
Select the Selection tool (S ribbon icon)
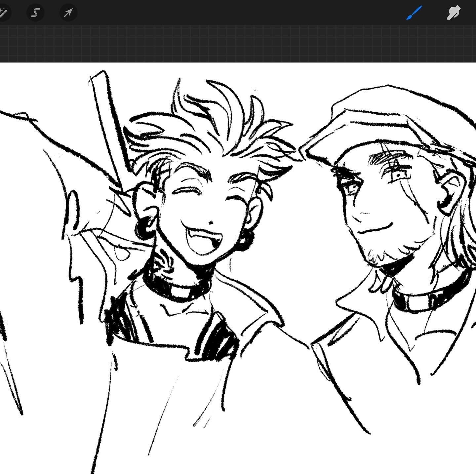[x=35, y=13]
